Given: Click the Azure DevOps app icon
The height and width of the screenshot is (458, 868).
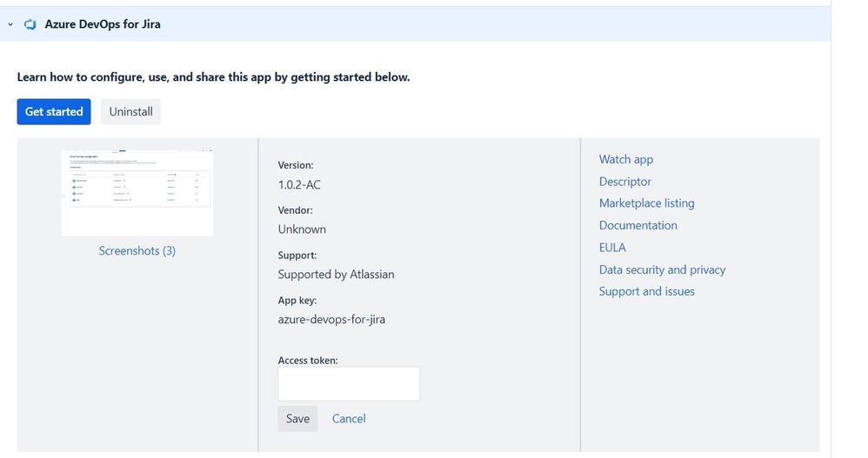Looking at the screenshot, I should (30, 24).
